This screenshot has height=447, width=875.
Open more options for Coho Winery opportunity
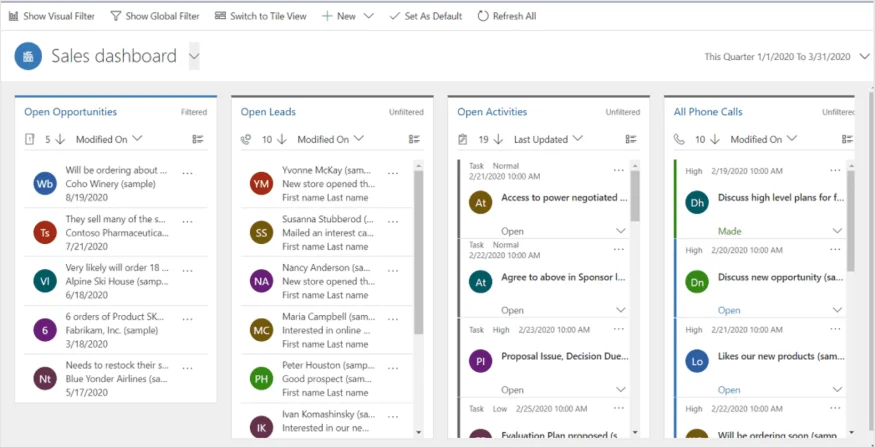pos(188,173)
